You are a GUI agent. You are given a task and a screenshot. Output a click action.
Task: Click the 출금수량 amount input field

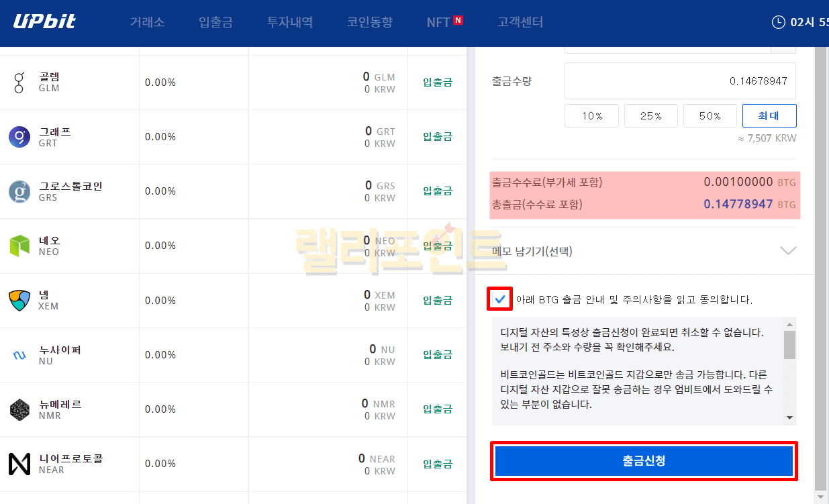click(x=680, y=81)
